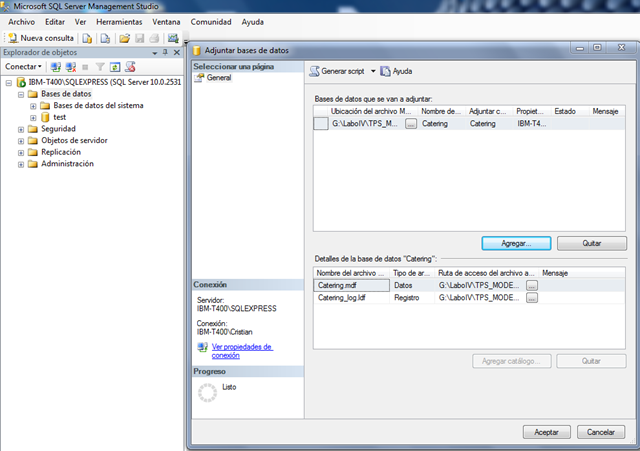
Task: Open the Comunidad menu
Action: pyautogui.click(x=211, y=22)
